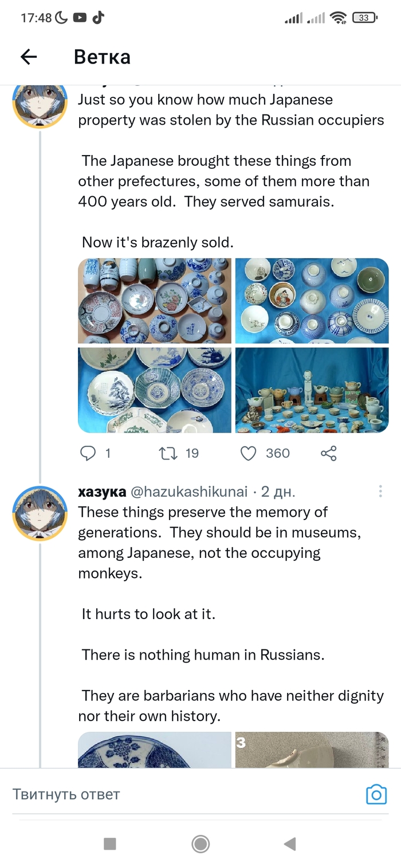This screenshot has height=868, width=401.
Task: Tap the хазука display name
Action: click(x=102, y=492)
